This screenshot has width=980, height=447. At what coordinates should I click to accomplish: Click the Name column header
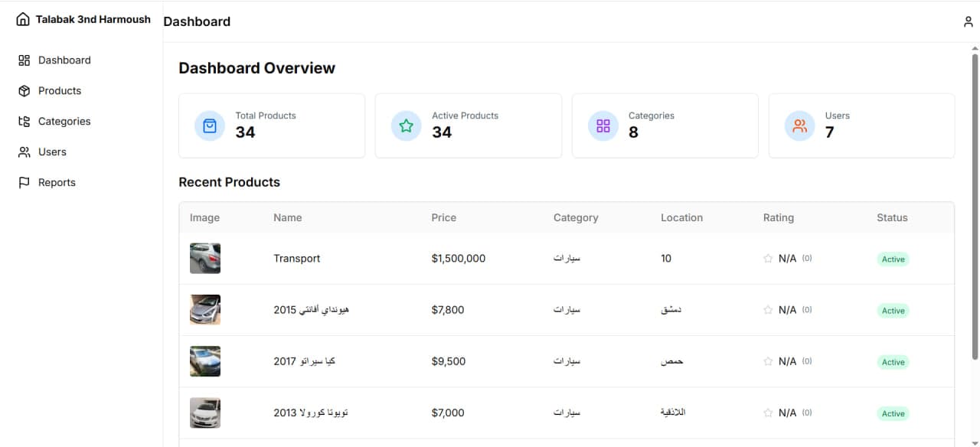point(288,217)
